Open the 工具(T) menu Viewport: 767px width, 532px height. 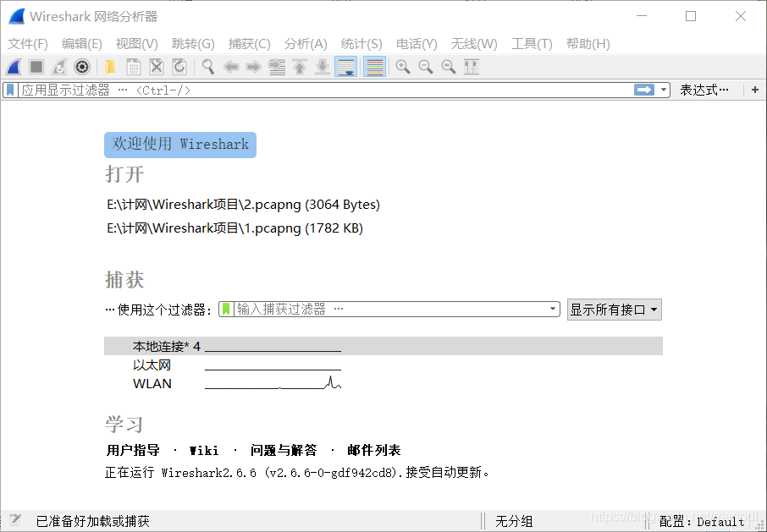[532, 44]
